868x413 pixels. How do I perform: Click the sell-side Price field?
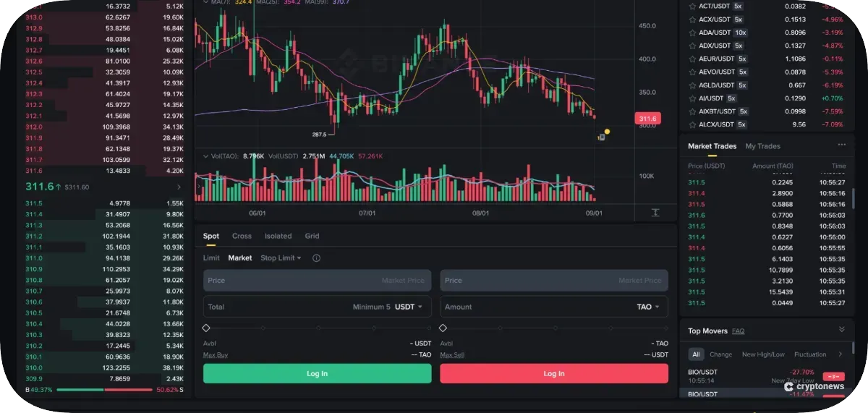(x=554, y=280)
